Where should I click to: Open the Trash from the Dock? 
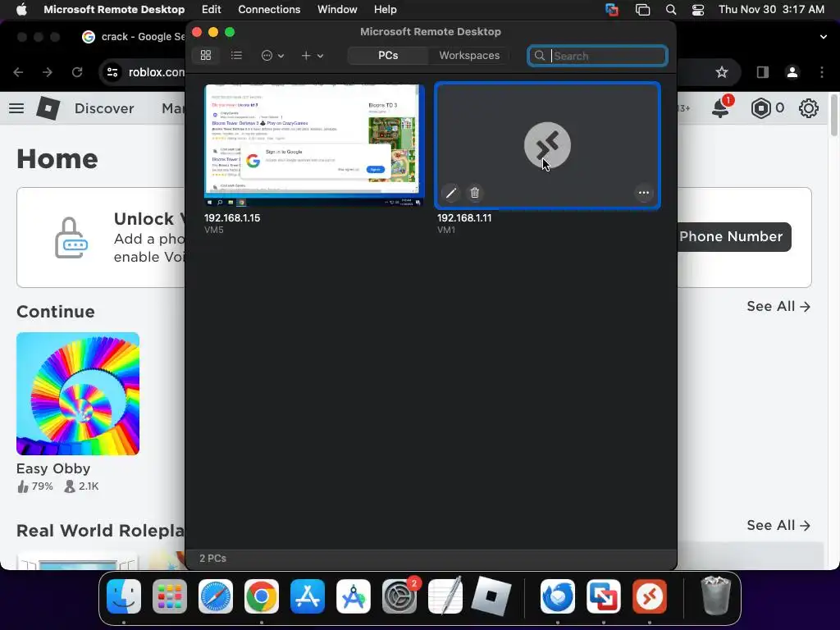(x=715, y=596)
